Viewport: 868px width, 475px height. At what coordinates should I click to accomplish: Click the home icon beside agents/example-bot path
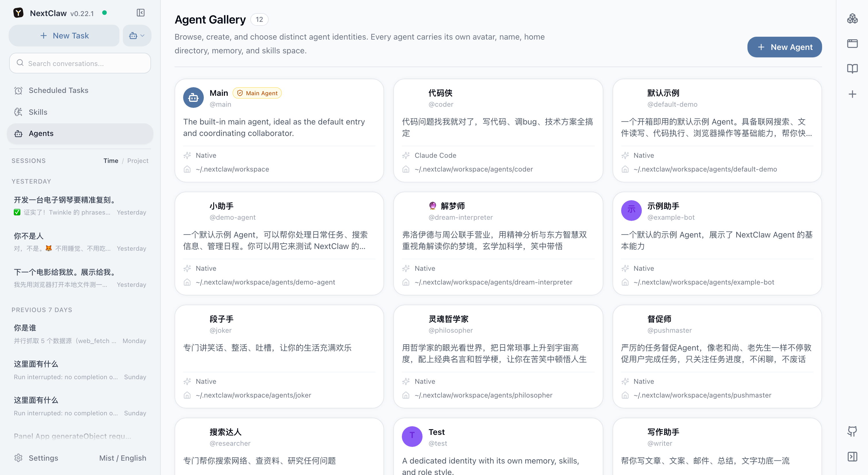[x=625, y=282]
